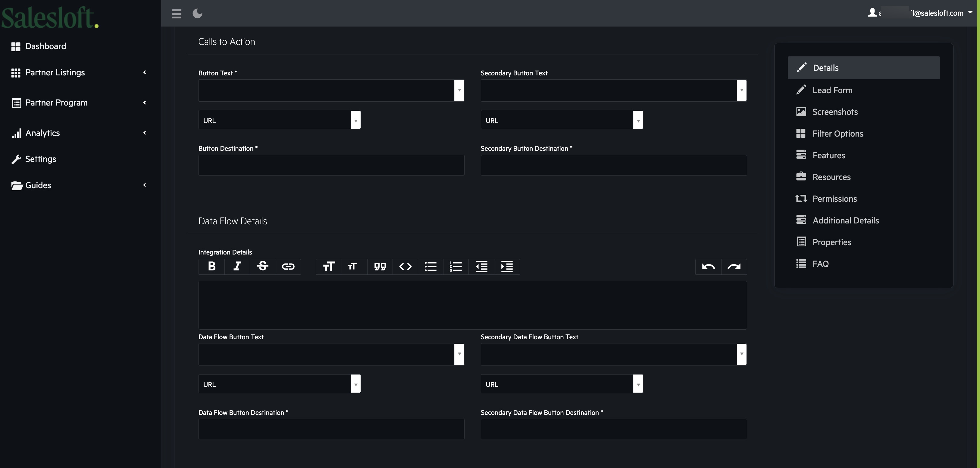This screenshot has width=980, height=468.
Task: Apply italic formatting in Integration Details
Action: pyautogui.click(x=237, y=267)
